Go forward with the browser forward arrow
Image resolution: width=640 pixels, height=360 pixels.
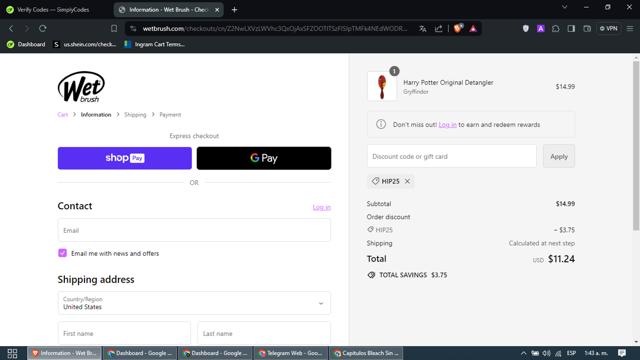[27, 29]
